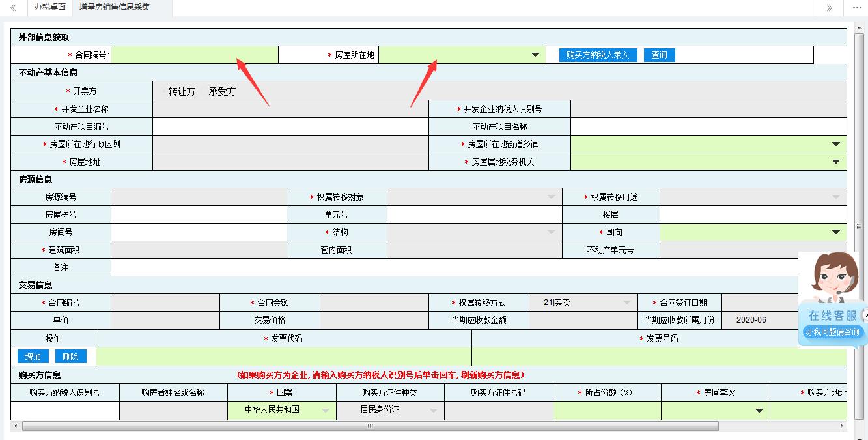Viewport: 868px width, 440px height.
Task: Click the 合同编号 input field
Action: coord(192,55)
